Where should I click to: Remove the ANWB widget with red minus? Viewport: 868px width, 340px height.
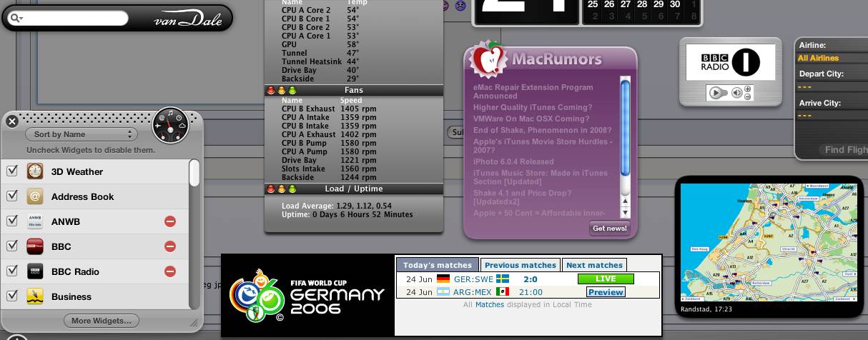(x=170, y=221)
